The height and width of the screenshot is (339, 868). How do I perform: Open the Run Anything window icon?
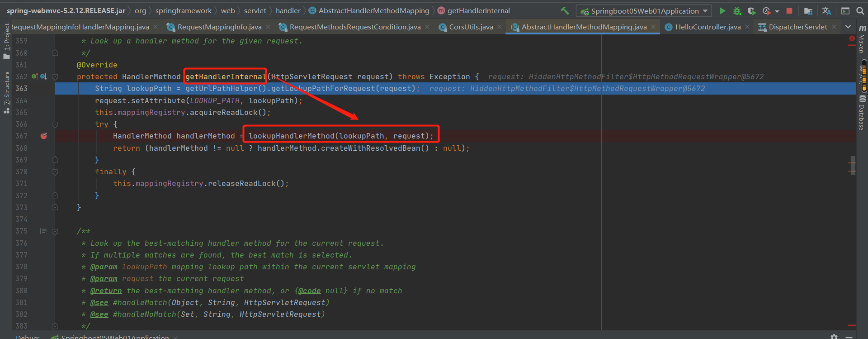coord(845,11)
